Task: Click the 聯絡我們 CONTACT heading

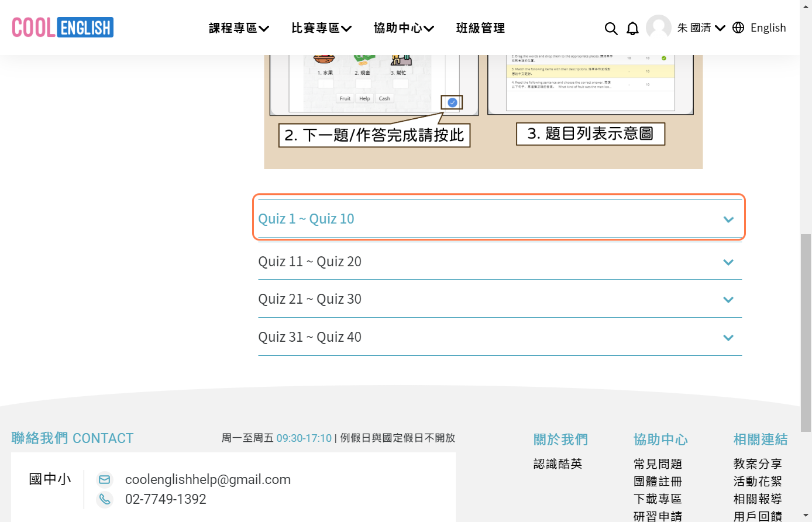Action: point(73,438)
